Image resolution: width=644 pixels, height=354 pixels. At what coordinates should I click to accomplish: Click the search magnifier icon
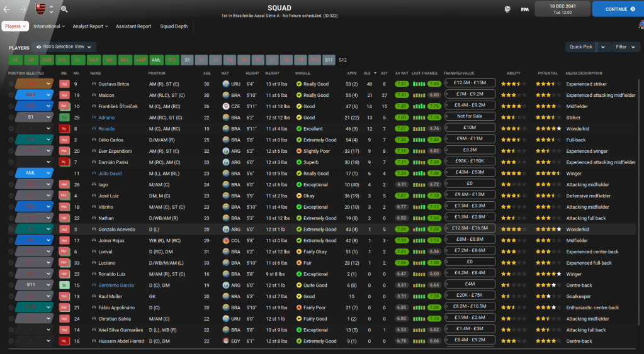[x=64, y=9]
